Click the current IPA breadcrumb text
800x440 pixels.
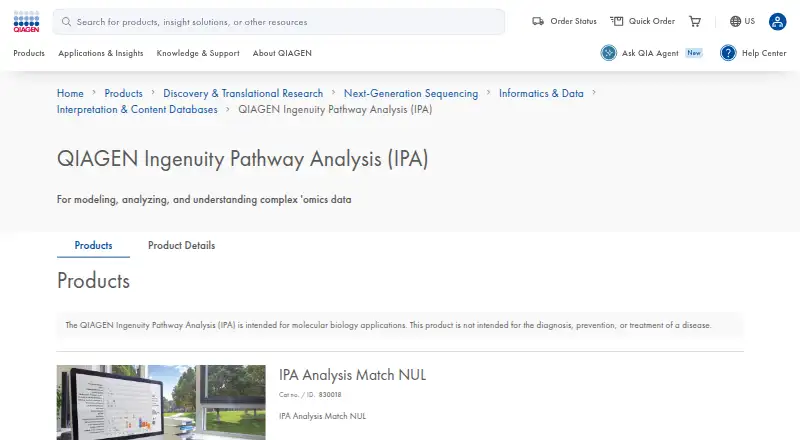pos(335,109)
